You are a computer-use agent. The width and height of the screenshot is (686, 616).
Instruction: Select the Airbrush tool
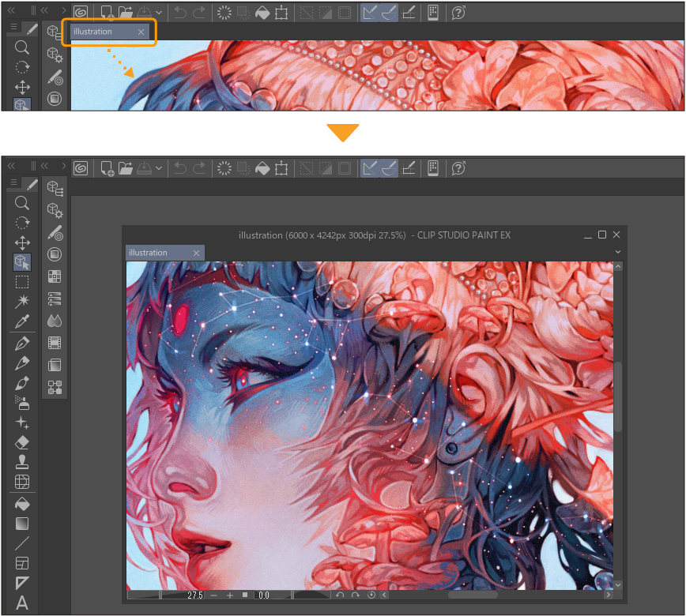22,403
